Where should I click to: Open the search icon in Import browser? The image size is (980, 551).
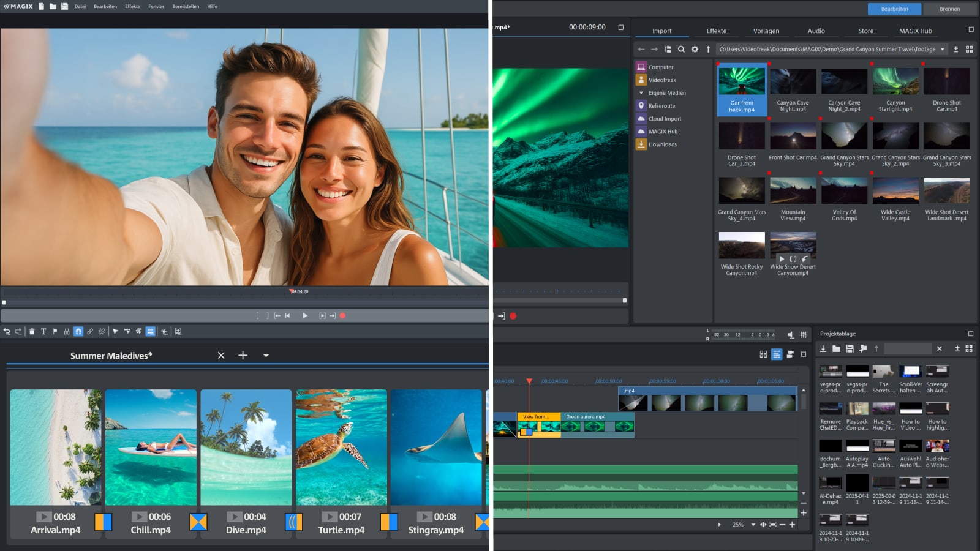pos(681,50)
